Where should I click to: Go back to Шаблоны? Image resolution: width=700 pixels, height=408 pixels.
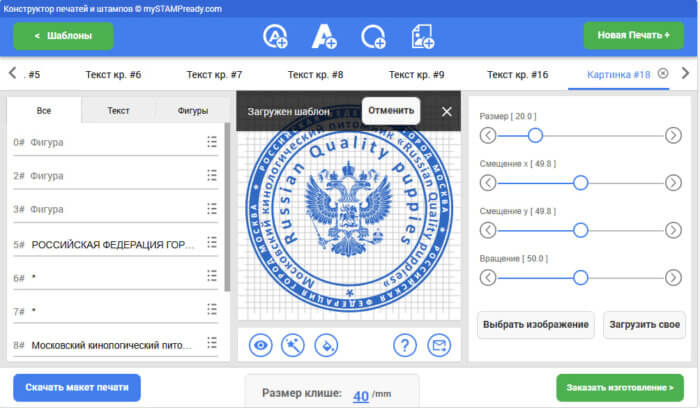[x=63, y=36]
